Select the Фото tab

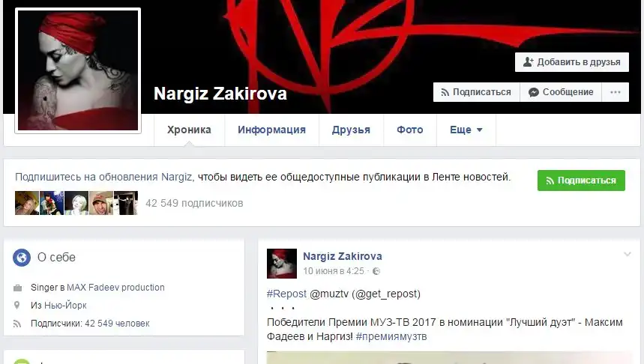410,130
